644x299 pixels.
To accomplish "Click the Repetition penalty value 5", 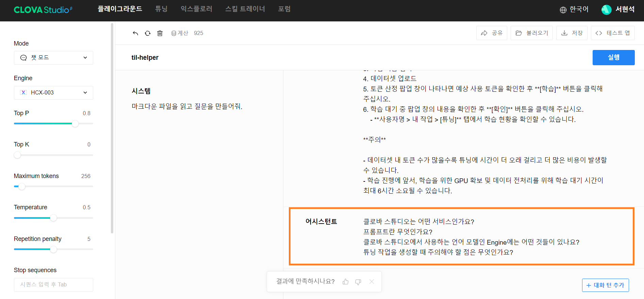I will [89, 239].
